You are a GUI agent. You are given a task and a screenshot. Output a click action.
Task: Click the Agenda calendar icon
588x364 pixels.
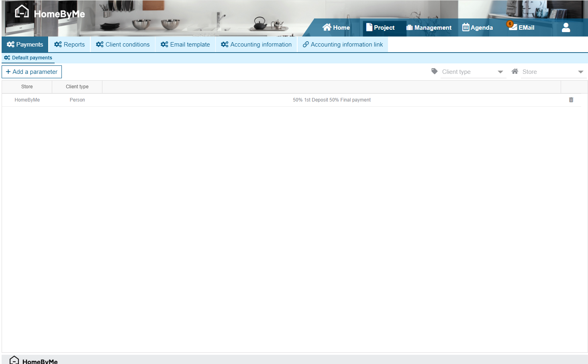coord(465,27)
